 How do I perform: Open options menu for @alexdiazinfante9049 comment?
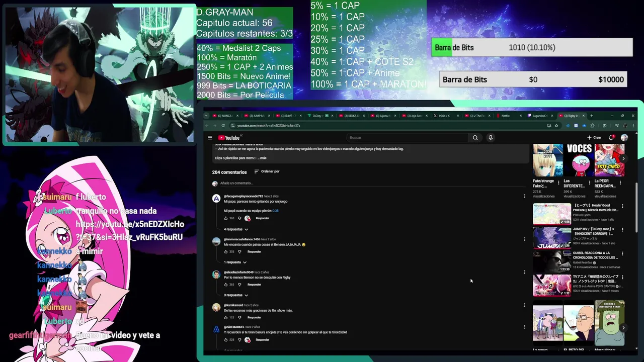(x=525, y=272)
